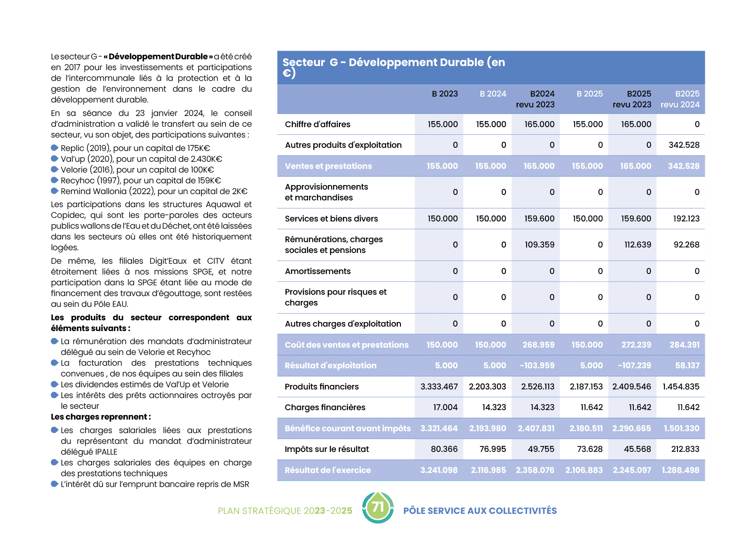The image size is (756, 535).
Task: Click the Les charges reprennent heading
Action: pyautogui.click(x=101, y=417)
